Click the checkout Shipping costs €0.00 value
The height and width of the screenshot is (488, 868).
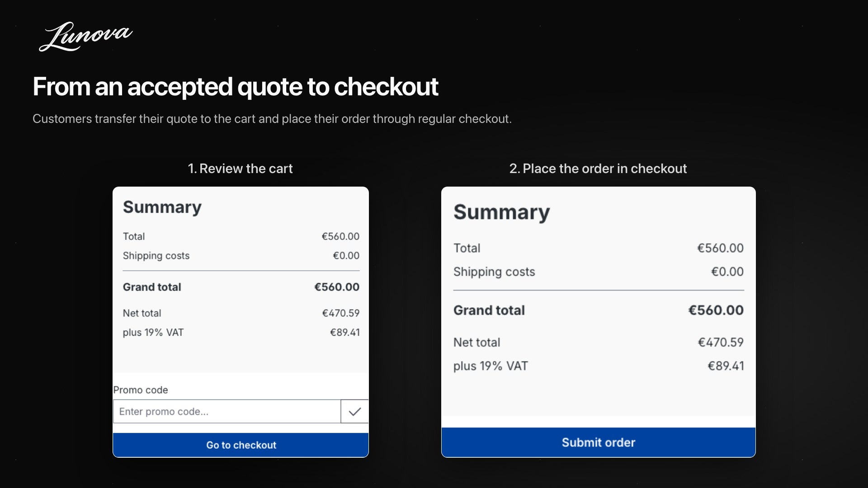coord(727,272)
